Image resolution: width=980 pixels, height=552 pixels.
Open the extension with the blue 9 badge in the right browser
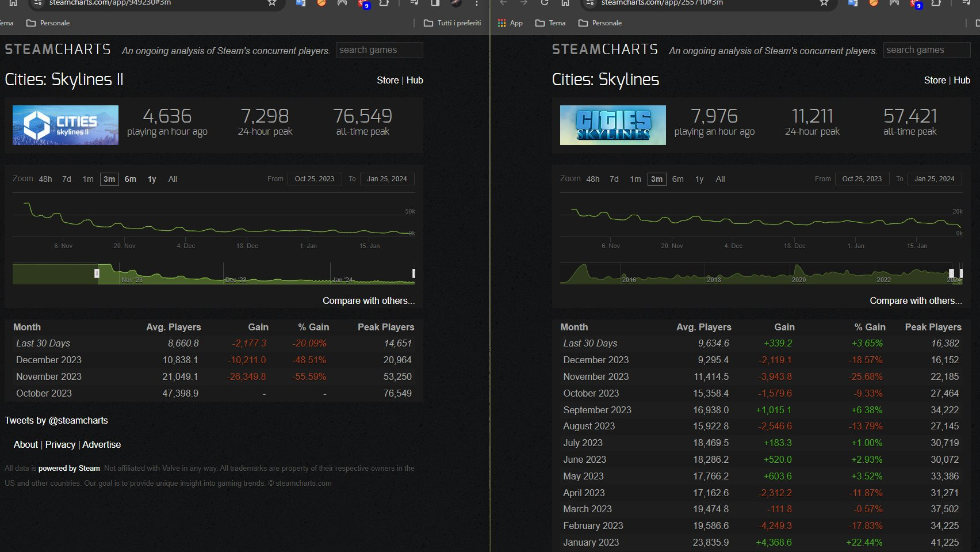(x=916, y=3)
